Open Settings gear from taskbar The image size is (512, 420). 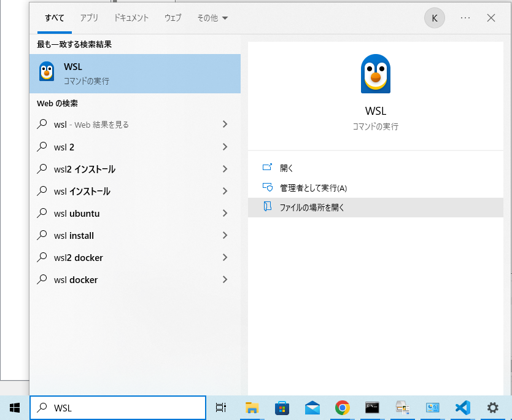493,408
